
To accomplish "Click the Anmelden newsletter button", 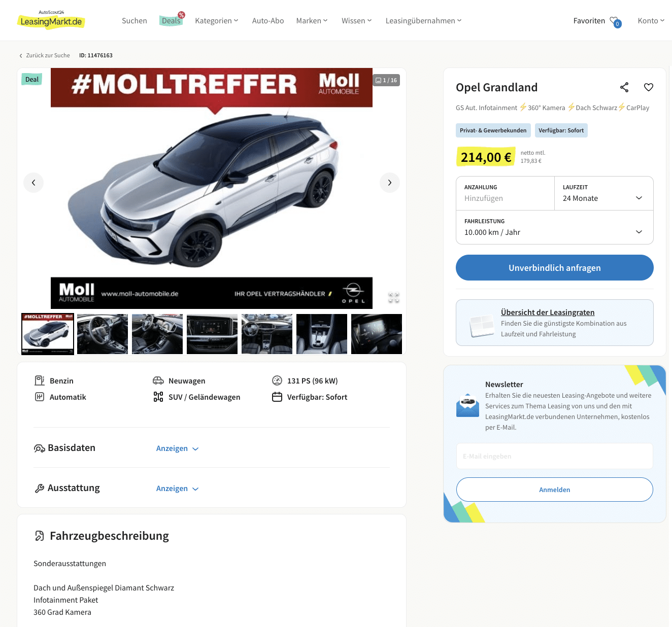I will coord(555,490).
